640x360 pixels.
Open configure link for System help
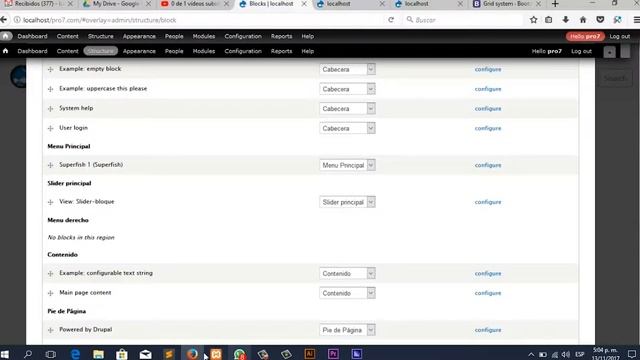488,109
